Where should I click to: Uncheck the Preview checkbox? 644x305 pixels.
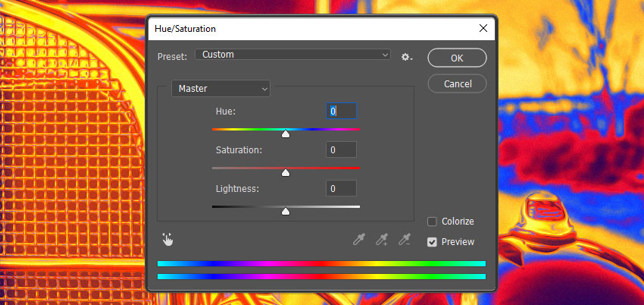pyautogui.click(x=432, y=242)
